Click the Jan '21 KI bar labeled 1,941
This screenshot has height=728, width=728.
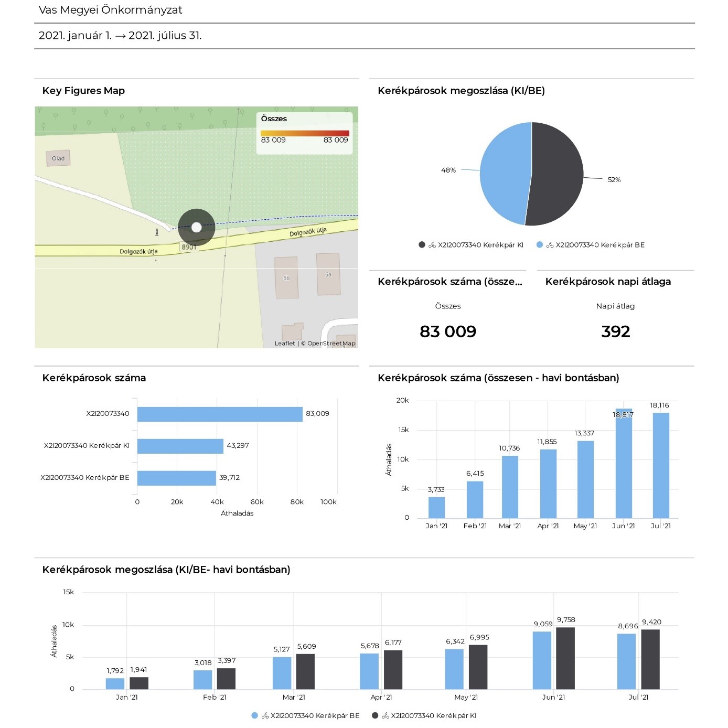click(139, 683)
